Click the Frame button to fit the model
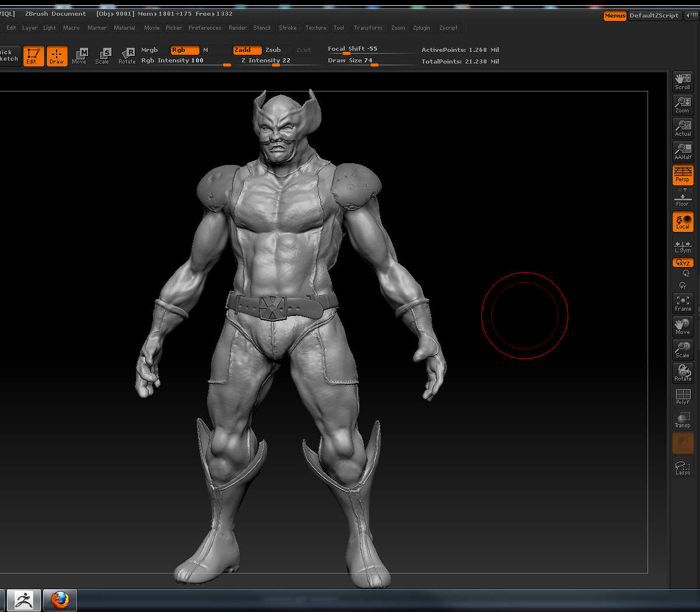The height and width of the screenshot is (612, 700). coord(682,303)
